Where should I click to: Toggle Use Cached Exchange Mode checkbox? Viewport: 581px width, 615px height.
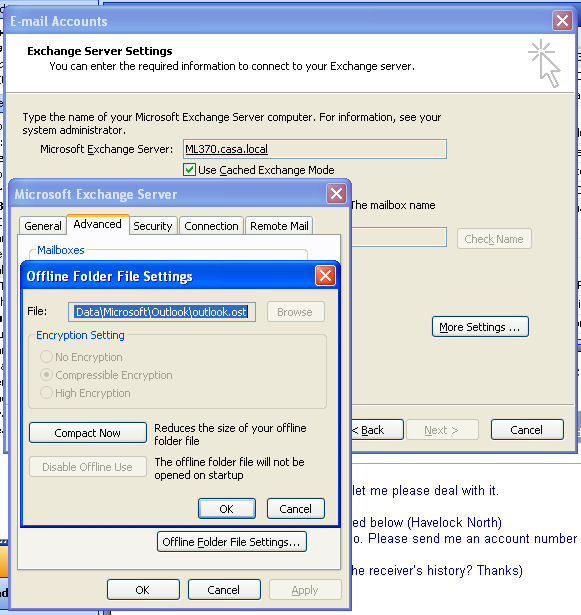pos(189,170)
